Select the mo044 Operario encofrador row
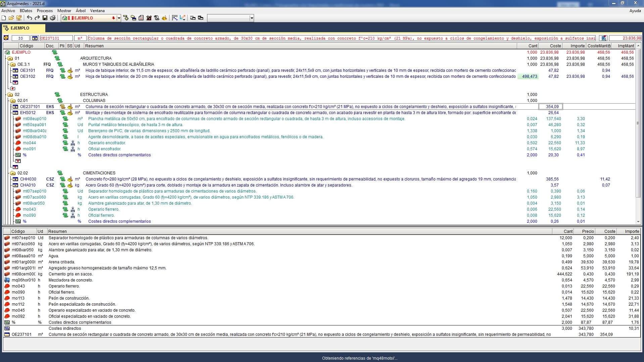Screen dimensions: 644x362 pyautogui.click(x=319, y=143)
